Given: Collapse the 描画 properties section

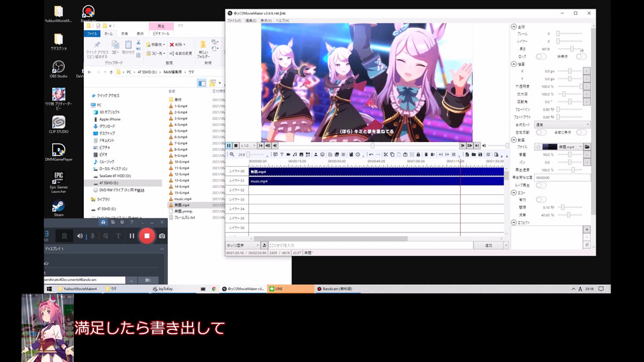Looking at the screenshot, I should tap(514, 64).
